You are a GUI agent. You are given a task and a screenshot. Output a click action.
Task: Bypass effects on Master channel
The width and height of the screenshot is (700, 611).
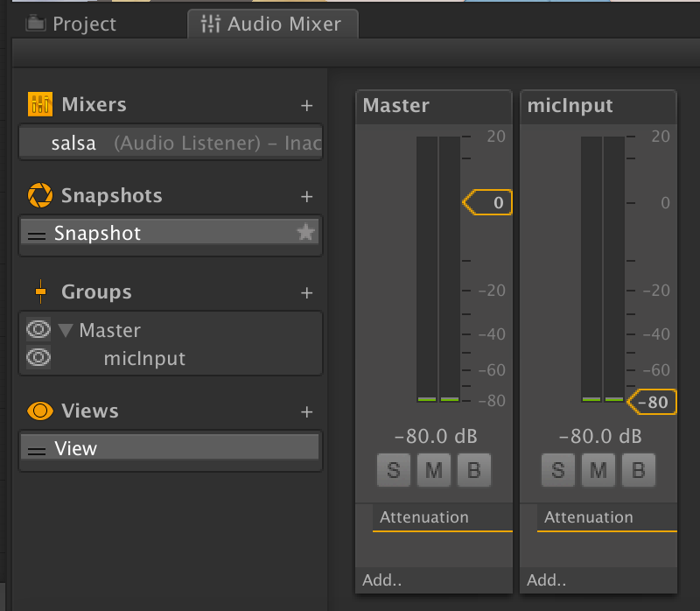[473, 470]
